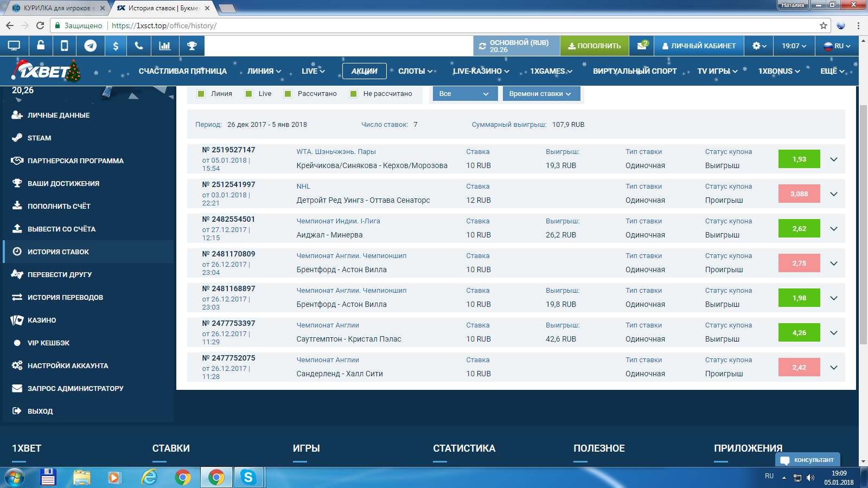Open the Telegram icon in top bar
The image size is (868, 488).
pyautogui.click(x=91, y=46)
